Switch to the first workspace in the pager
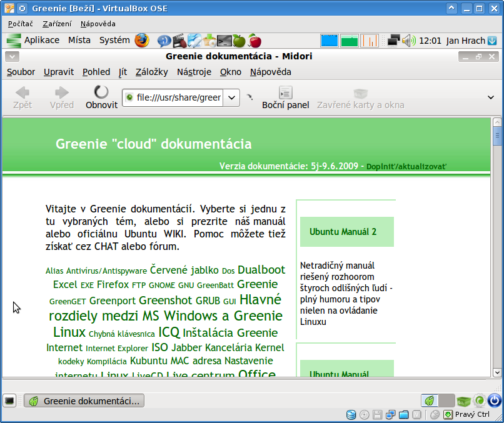 pos(430,401)
